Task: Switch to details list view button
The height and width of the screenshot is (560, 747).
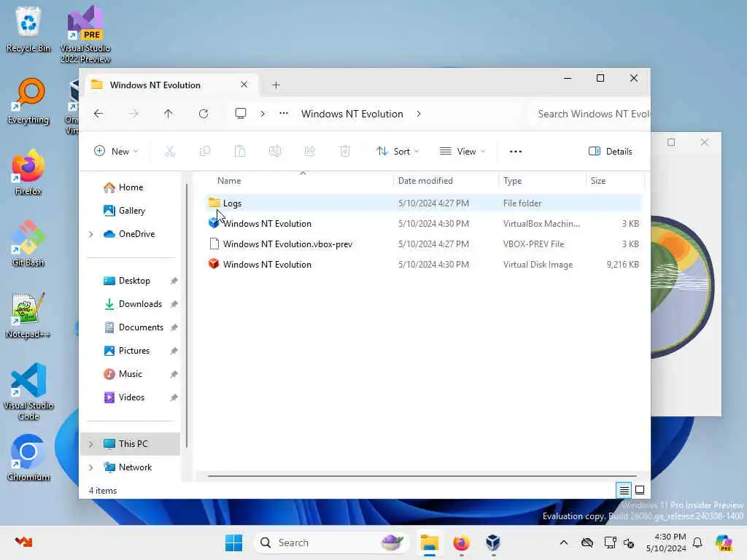Action: 624,490
